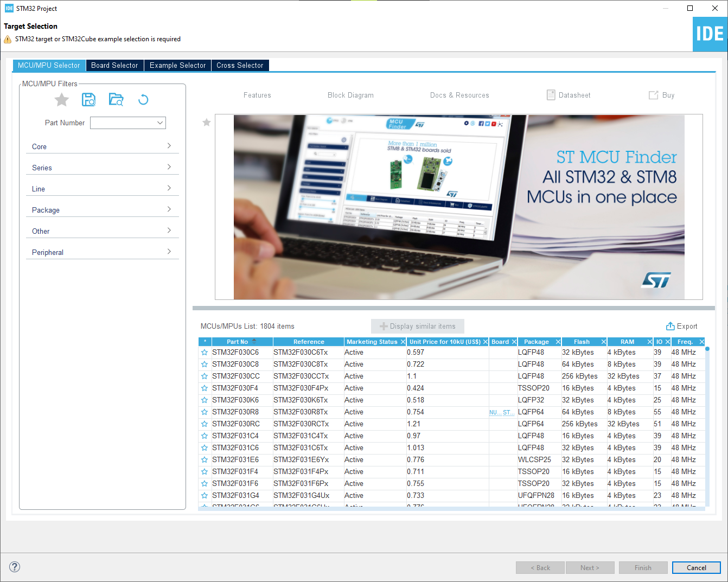This screenshot has height=582, width=728.
Task: Remove the Unit Price column
Action: tap(486, 342)
